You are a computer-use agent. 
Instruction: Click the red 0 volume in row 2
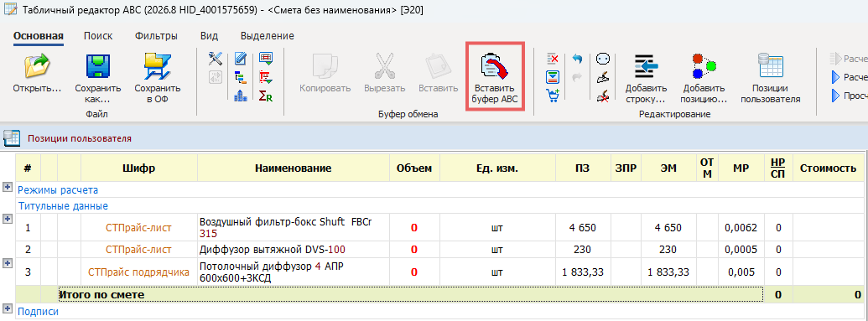point(414,250)
